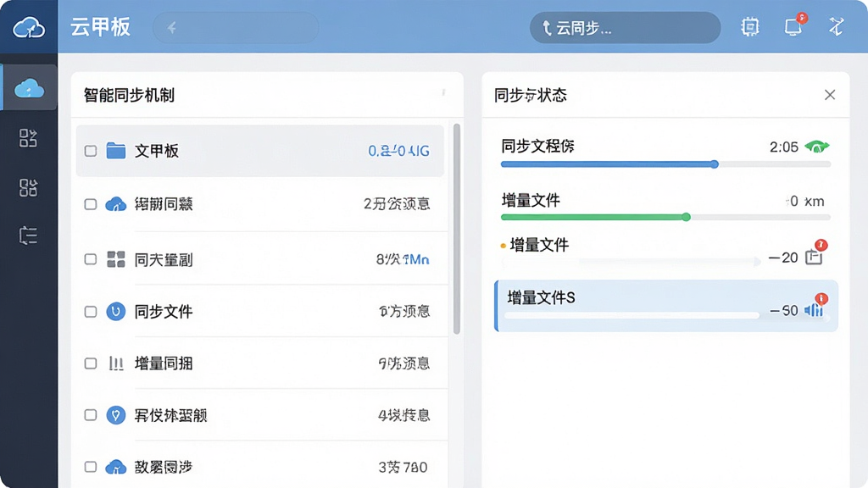Tick the checkbox on the 同夫量副 row

click(91, 259)
